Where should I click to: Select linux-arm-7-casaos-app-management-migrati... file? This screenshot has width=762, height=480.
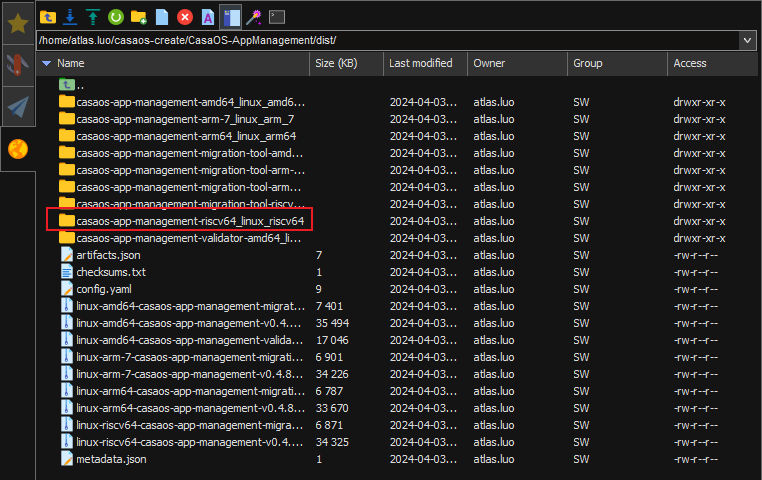tap(190, 358)
